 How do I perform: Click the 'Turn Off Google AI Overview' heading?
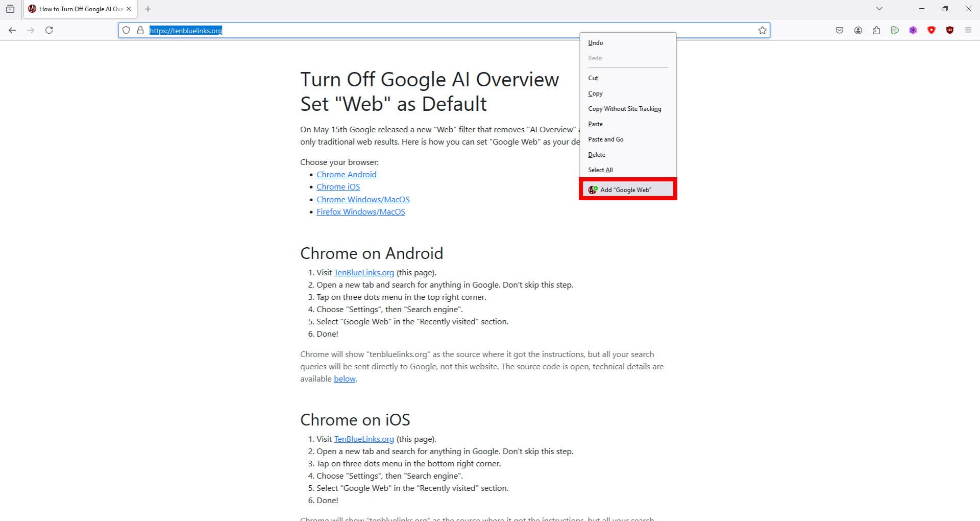(x=430, y=80)
